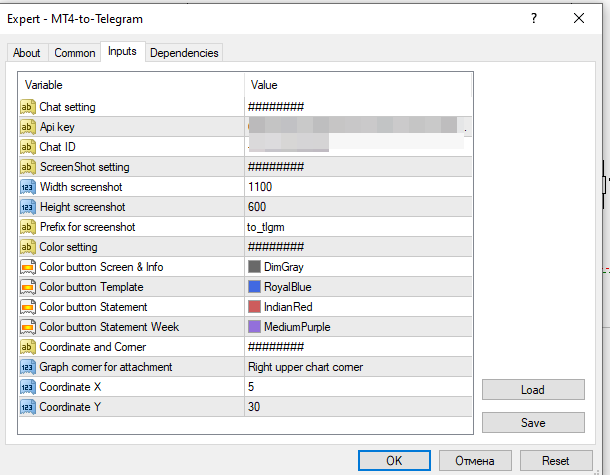Edit the Height screenshot value 600
The height and width of the screenshot is (475, 610).
[x=358, y=207]
